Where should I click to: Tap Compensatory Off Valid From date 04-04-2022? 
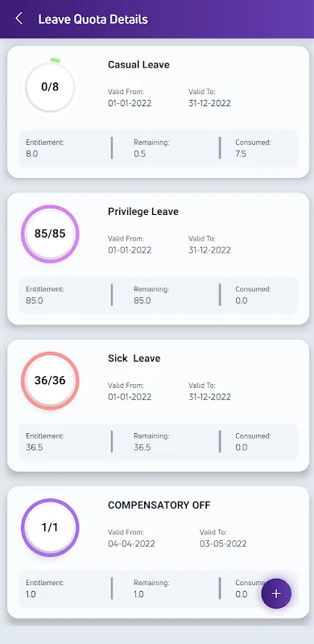point(131,544)
